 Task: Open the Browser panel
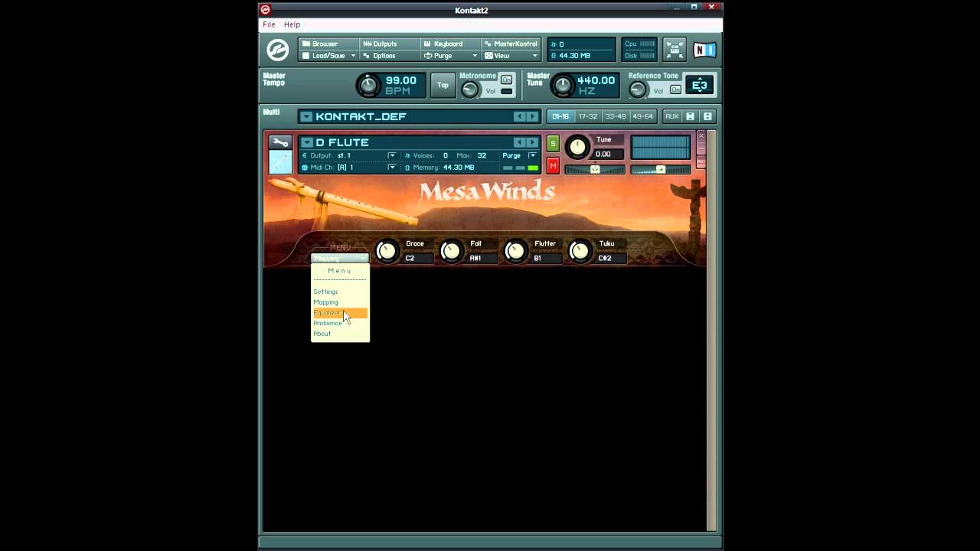click(x=328, y=44)
